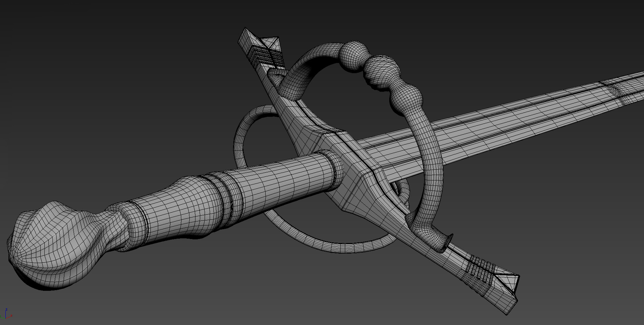Viewport: 644px width, 325px height.
Task: Select the largest spherical bead on side ring
Action: click(352, 56)
